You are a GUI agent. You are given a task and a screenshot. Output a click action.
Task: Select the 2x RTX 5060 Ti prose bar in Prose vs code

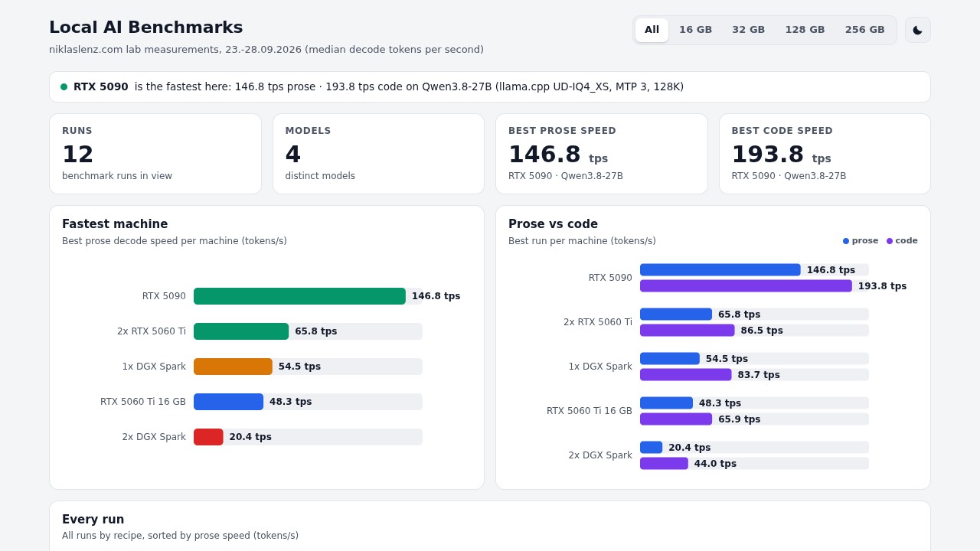(x=676, y=315)
